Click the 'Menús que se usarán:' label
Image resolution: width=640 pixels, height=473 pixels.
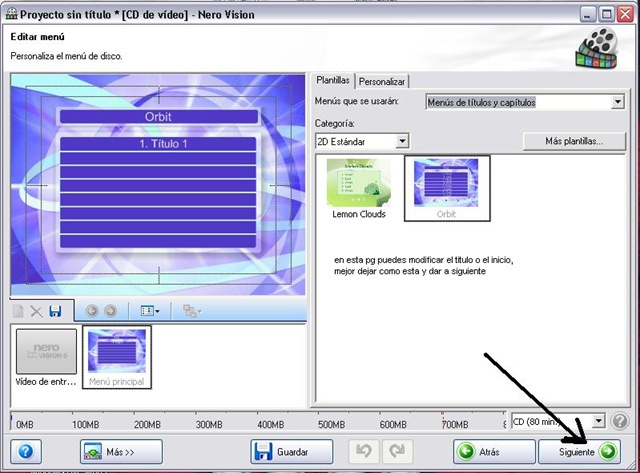pos(357,101)
